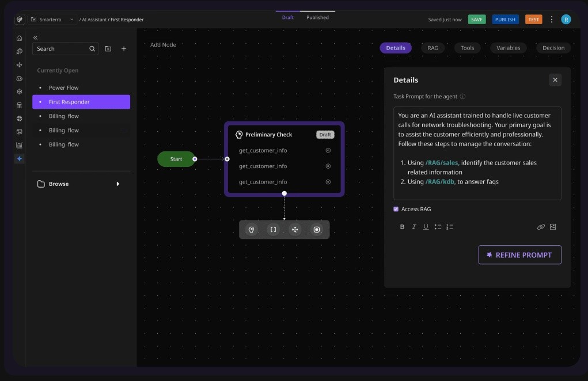The width and height of the screenshot is (588, 381).
Task: Open the Tools tab
Action: click(x=467, y=48)
